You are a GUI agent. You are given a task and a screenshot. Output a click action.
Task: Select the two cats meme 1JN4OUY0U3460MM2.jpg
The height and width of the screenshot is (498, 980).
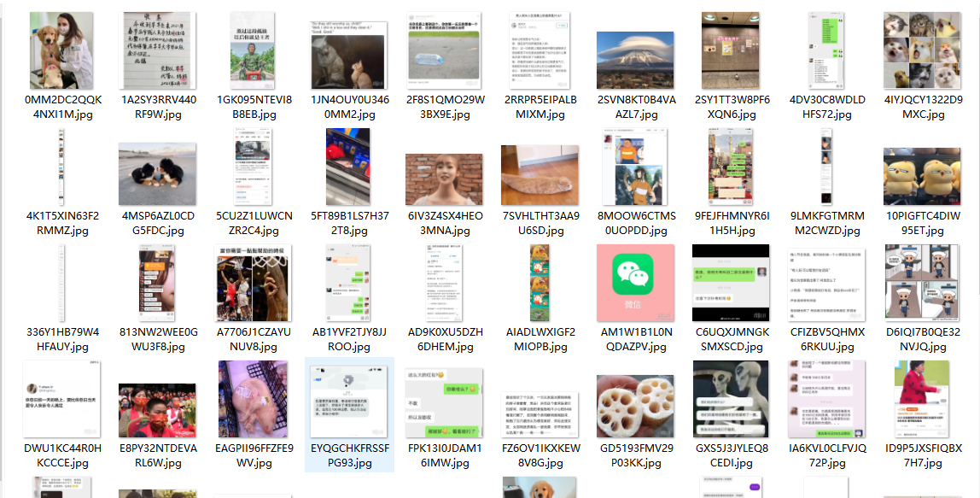click(x=349, y=55)
